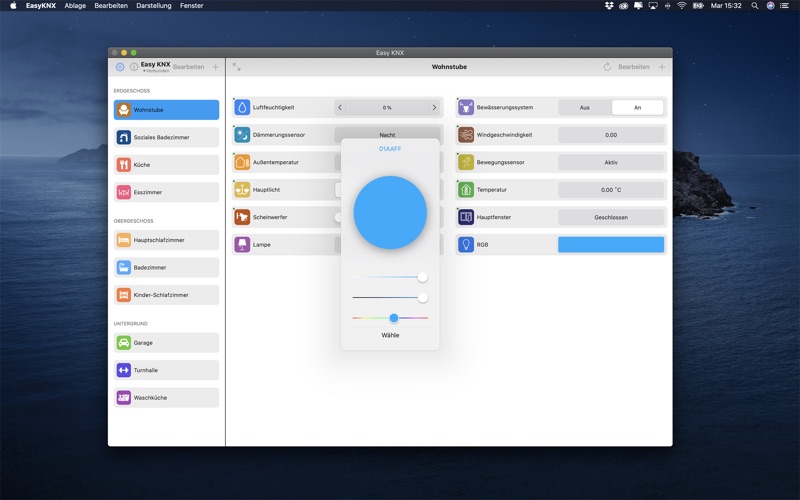Viewport: 800px width, 500px height.
Task: Add a new device with plus icon
Action: coord(662,67)
